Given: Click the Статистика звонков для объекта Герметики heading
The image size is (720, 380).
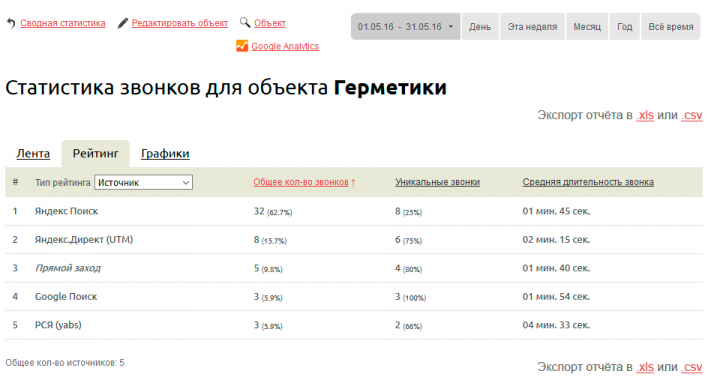Looking at the screenshot, I should (226, 88).
